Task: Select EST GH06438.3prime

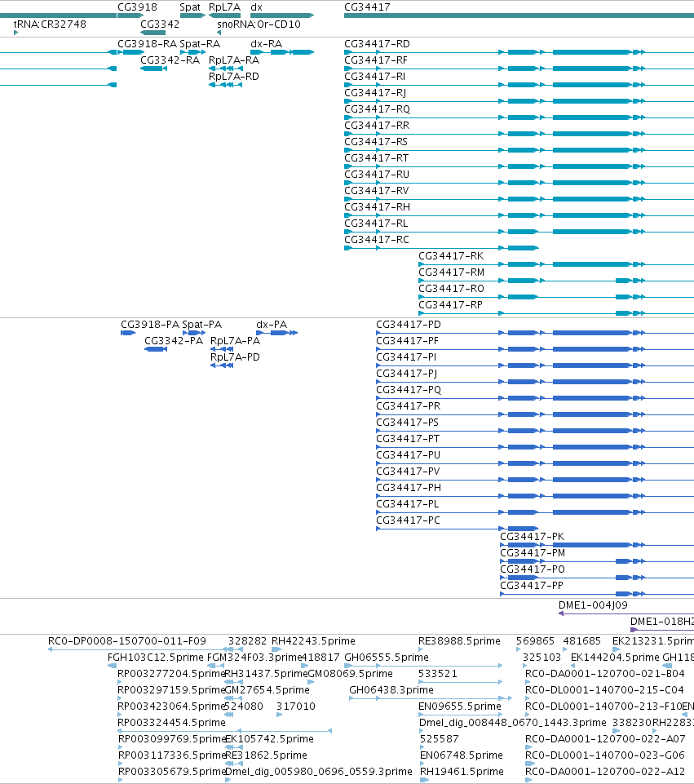Action: (x=391, y=690)
